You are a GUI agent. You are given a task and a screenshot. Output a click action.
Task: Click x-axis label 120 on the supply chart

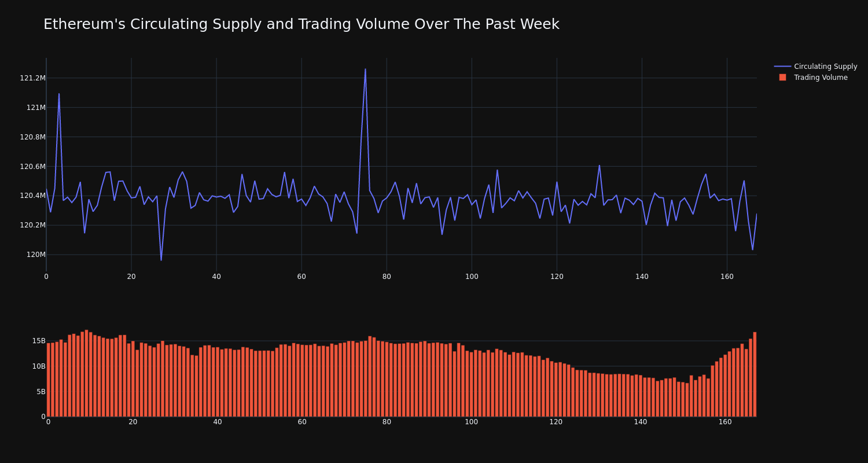[x=557, y=277]
